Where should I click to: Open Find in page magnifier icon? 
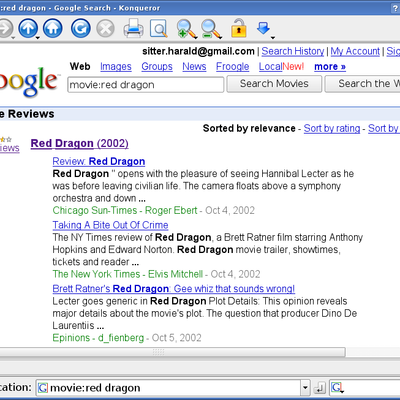click(x=159, y=29)
